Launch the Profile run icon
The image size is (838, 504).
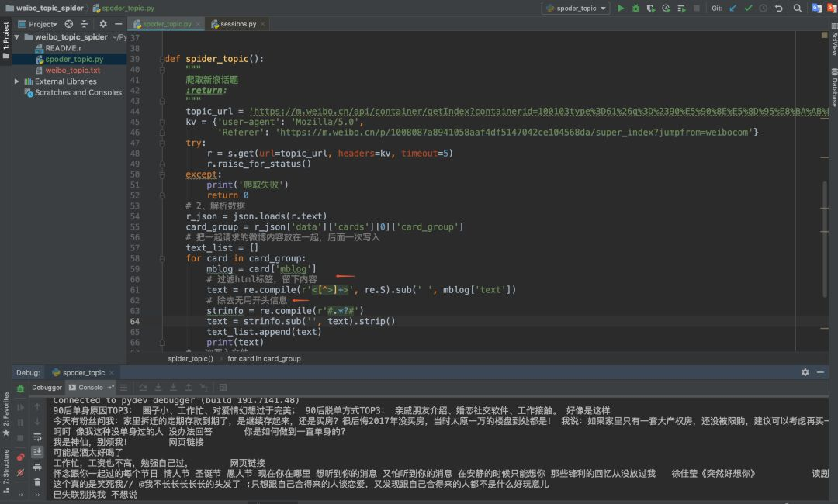tap(666, 8)
